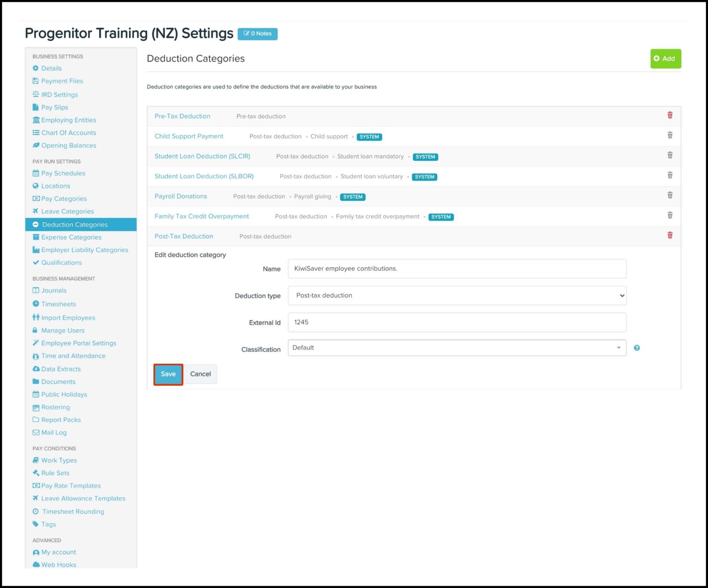Open Pay Categories in the sidebar
This screenshot has height=588, width=708.
coord(64,199)
